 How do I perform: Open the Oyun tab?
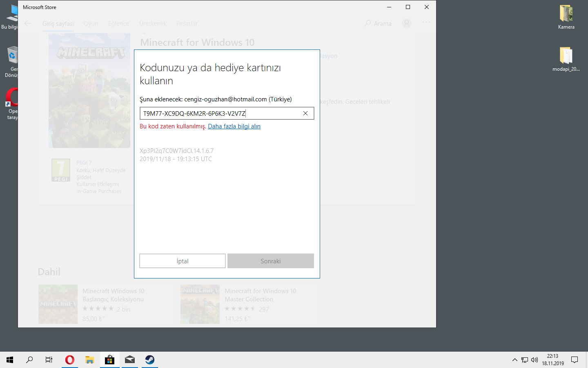(x=91, y=24)
